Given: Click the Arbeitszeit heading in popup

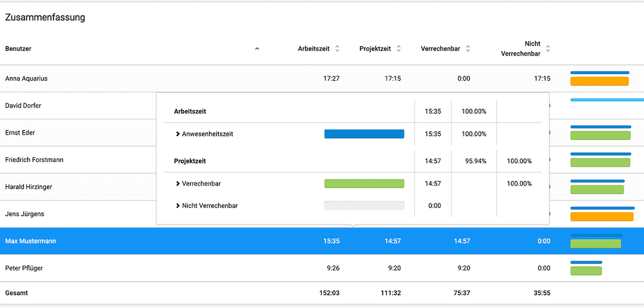Looking at the screenshot, I should (190, 111).
